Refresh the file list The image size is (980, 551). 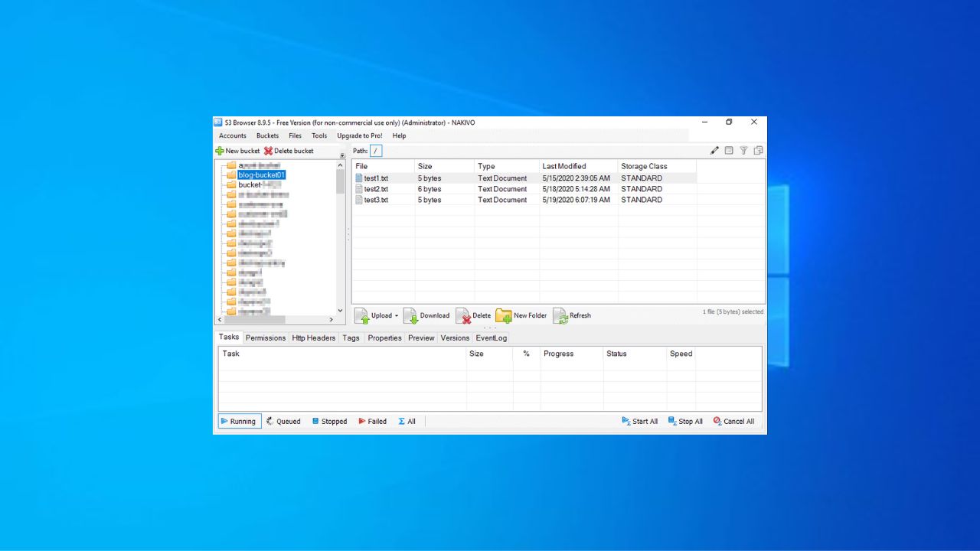572,315
